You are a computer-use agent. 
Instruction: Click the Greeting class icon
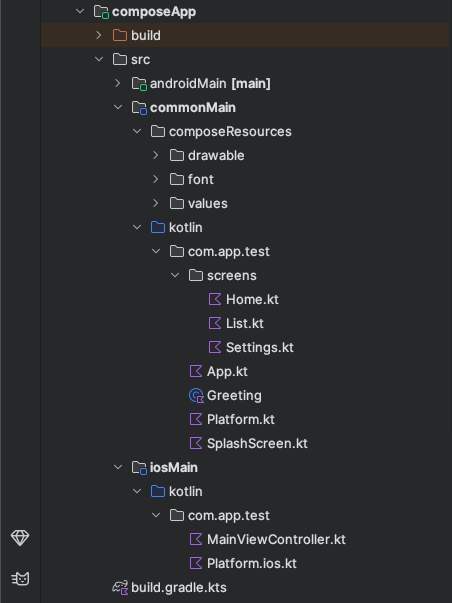click(x=196, y=395)
